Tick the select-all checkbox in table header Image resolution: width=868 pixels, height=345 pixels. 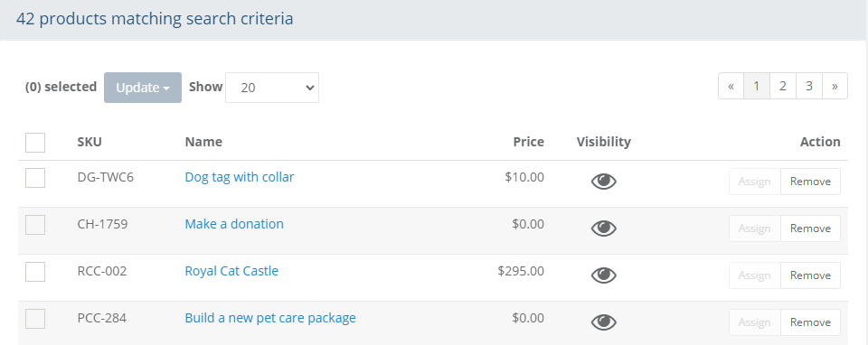click(x=35, y=143)
